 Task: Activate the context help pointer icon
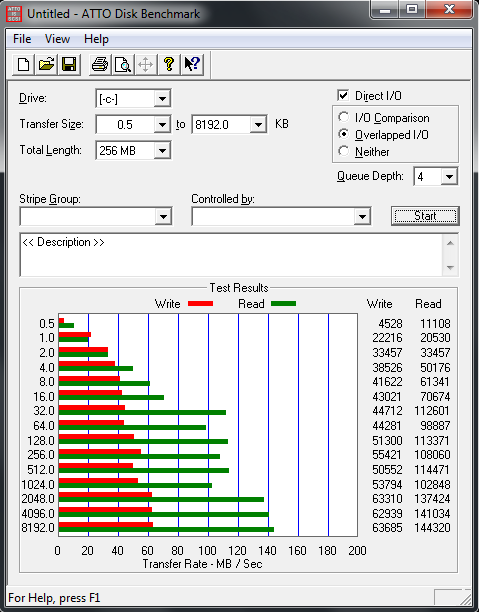coord(192,64)
